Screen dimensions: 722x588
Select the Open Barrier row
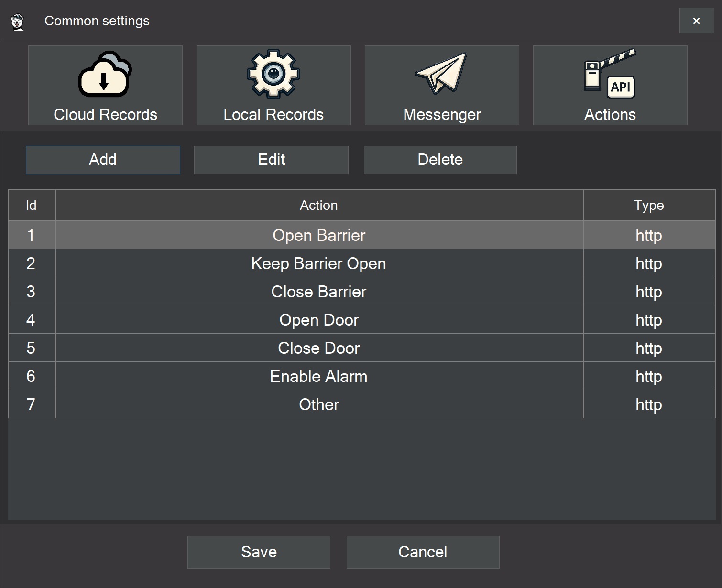coord(319,235)
